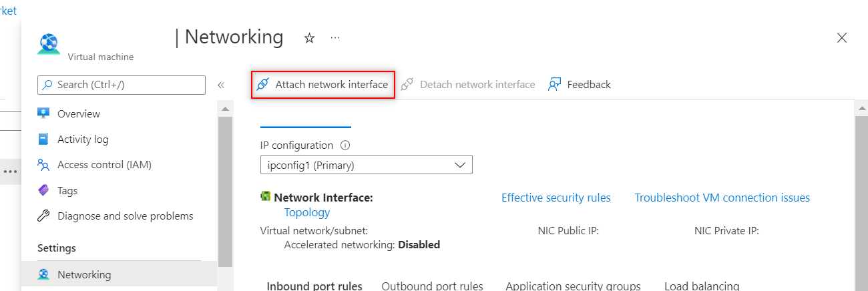868x291 pixels.
Task: Click the Detach network interface icon
Action: pos(407,85)
